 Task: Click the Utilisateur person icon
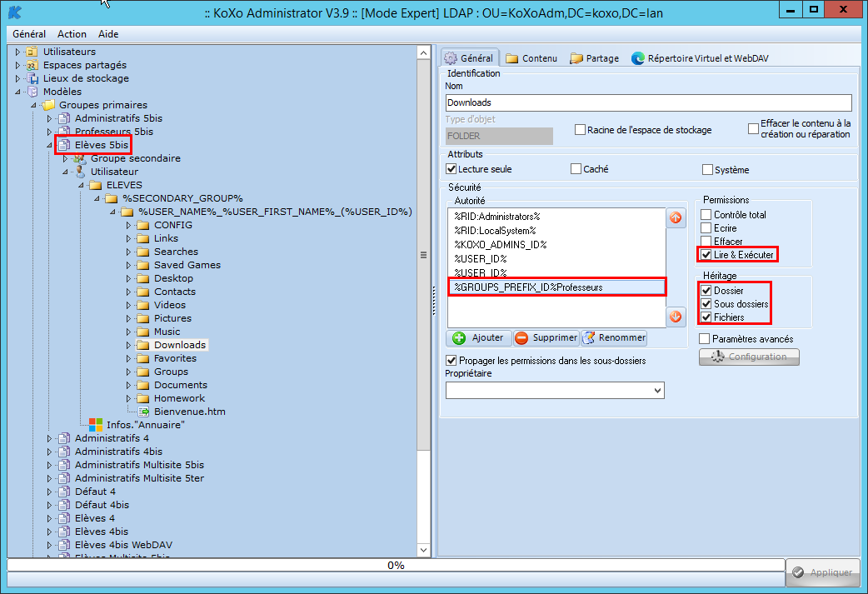coord(80,172)
